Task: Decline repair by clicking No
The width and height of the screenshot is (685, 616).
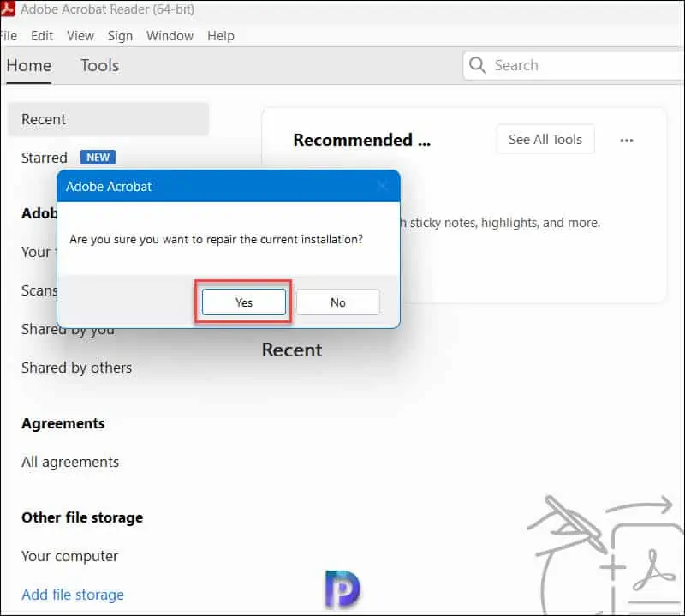Action: click(337, 302)
